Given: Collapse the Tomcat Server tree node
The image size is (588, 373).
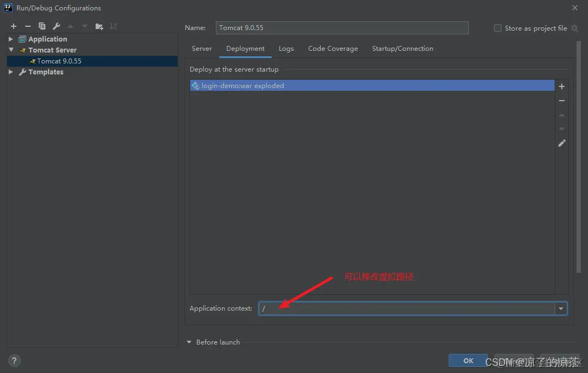Looking at the screenshot, I should tap(11, 50).
